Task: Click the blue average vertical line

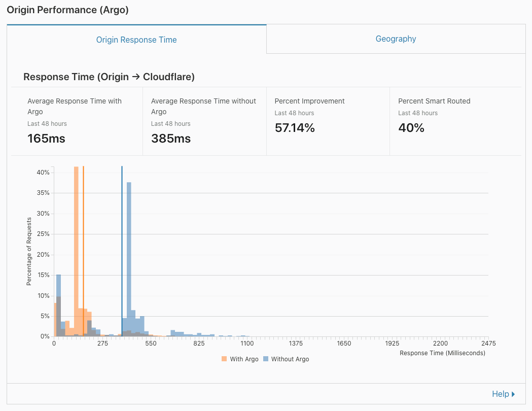Action: [x=122, y=251]
